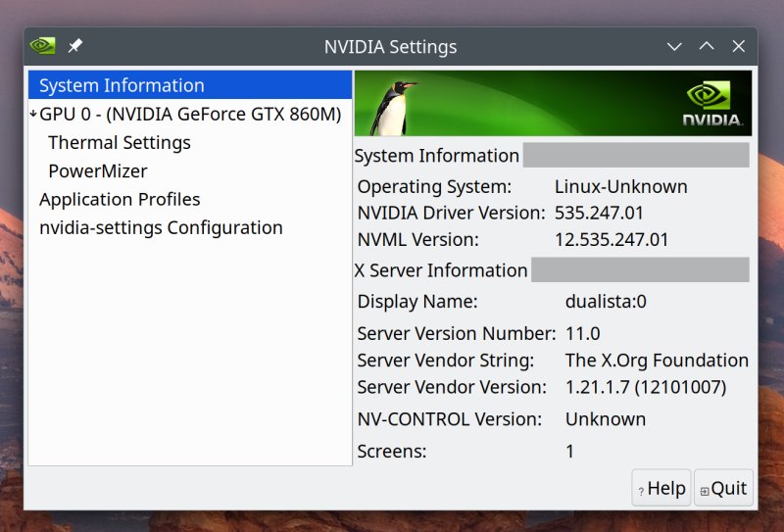The width and height of the screenshot is (784, 532).
Task: Close the NVIDIA Settings window
Action: point(739,46)
